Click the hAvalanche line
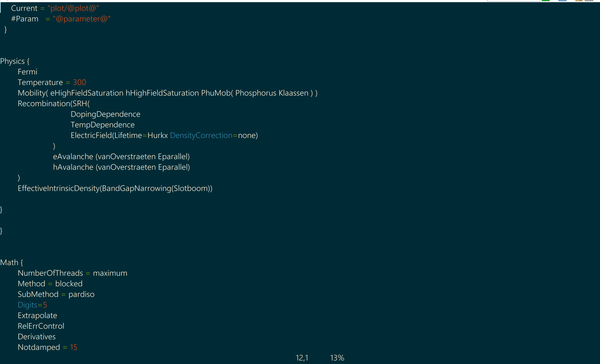This screenshot has height=364, width=600. click(121, 167)
